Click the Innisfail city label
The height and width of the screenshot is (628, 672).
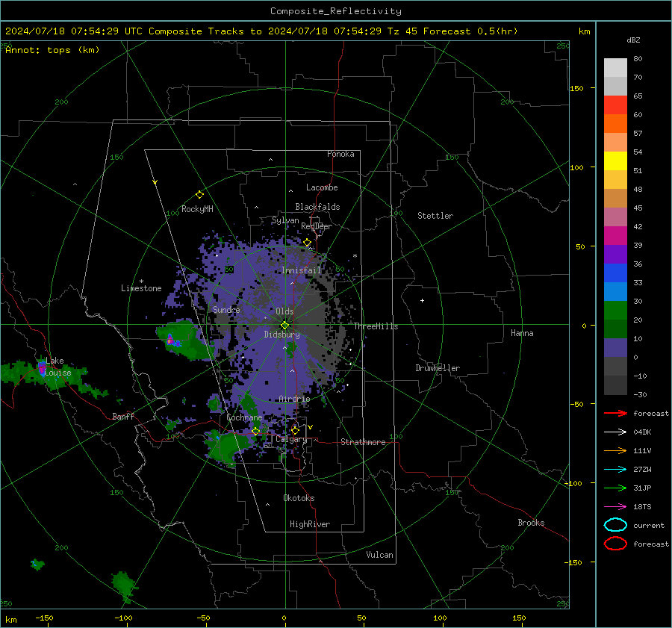302,270
